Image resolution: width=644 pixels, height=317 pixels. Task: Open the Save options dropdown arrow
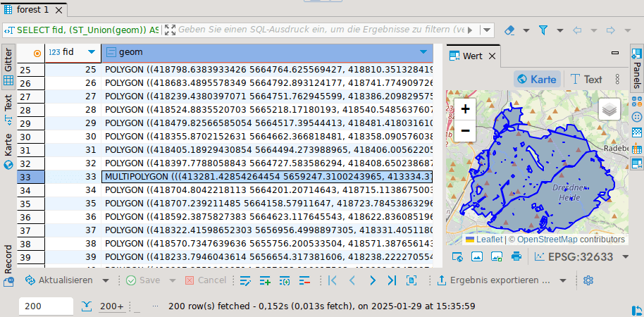(173, 281)
